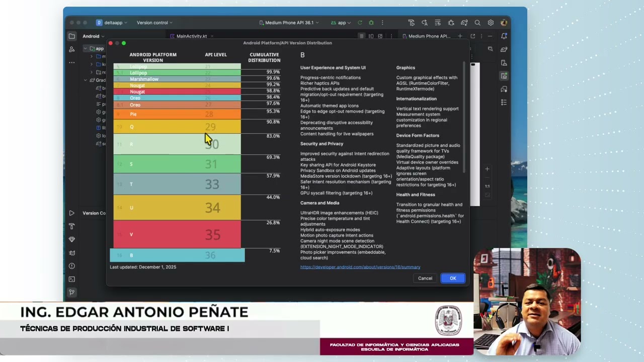Open the Search Everywhere magnifier icon
This screenshot has height=362, width=644.
pyautogui.click(x=477, y=23)
